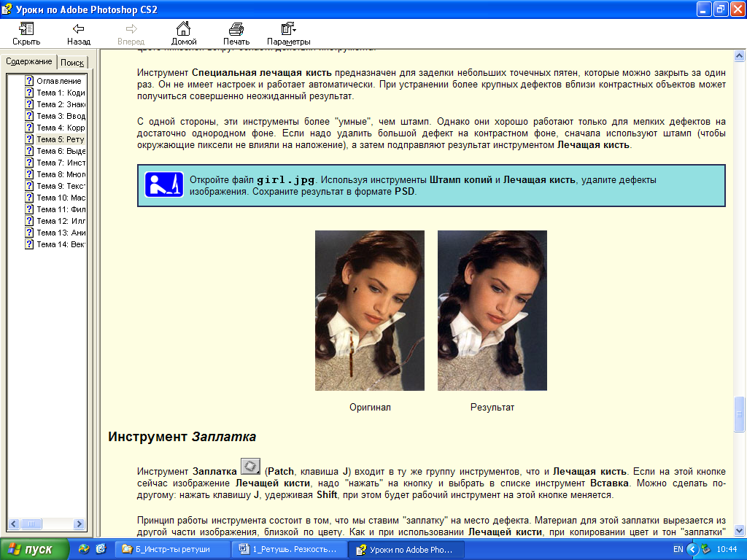Click the page icon beside Тема 6: Выде
Image resolution: width=747 pixels, height=560 pixels.
[x=29, y=150]
